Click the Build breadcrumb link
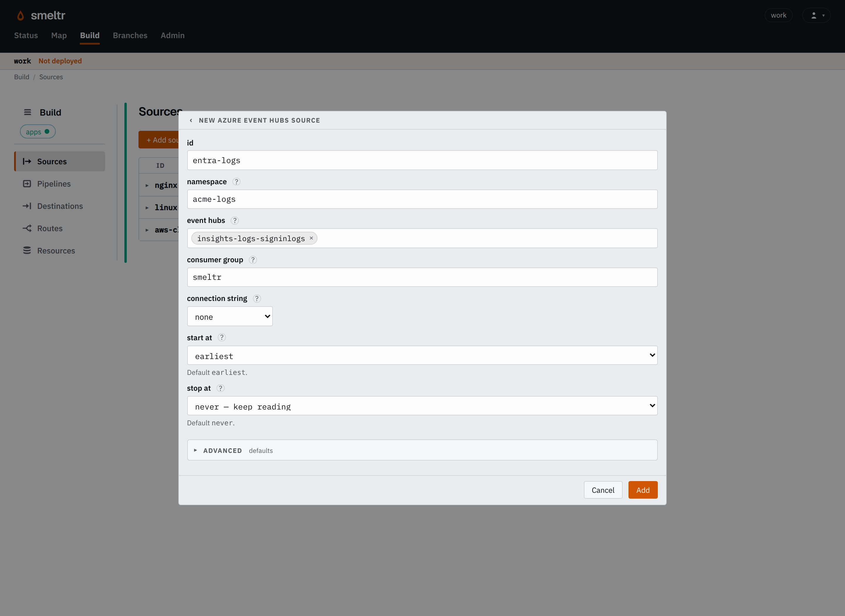This screenshot has height=616, width=845. pos(22,77)
